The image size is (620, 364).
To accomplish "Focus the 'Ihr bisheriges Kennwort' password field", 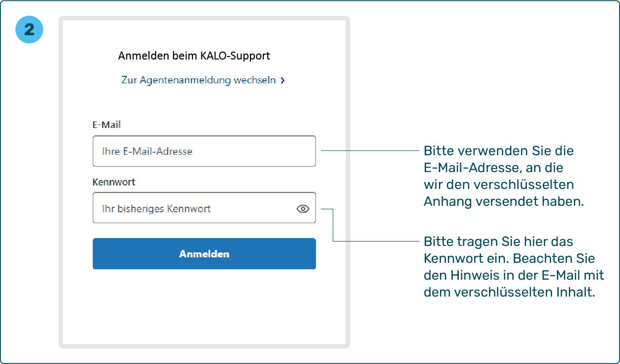I will tap(193, 209).
